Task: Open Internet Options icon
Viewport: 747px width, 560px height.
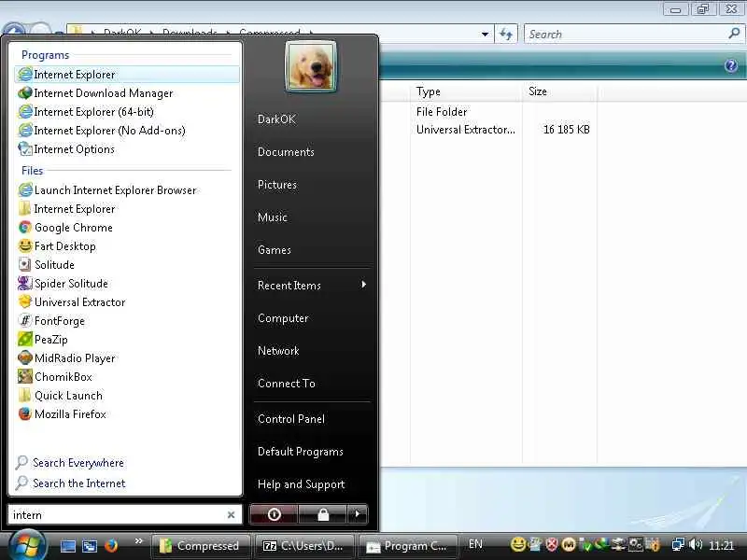Action: 25,149
